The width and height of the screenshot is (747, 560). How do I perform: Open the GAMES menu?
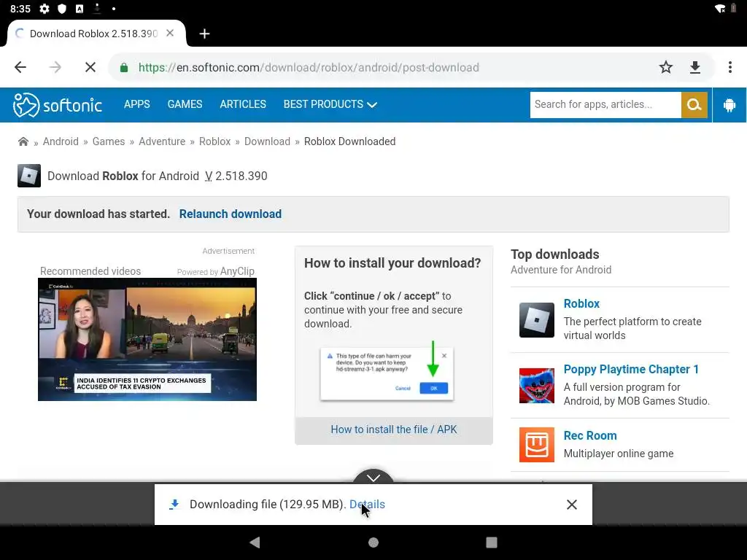click(185, 104)
